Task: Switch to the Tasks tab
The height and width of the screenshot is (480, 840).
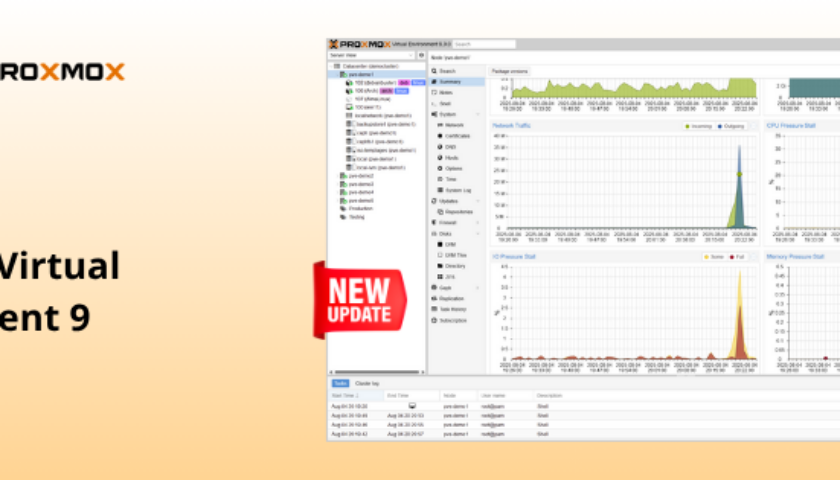Action: coord(340,383)
